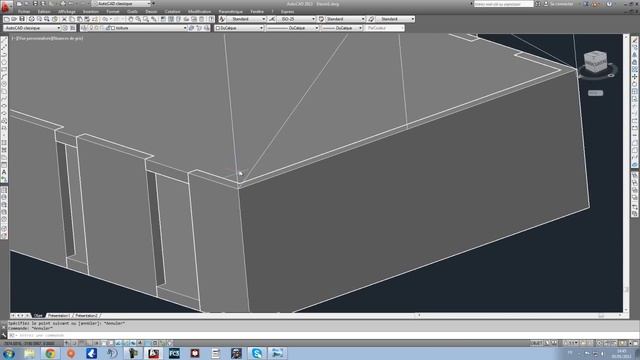Click Save in the quick access toolbar
Screen dimensions: 640x360
click(35, 4)
